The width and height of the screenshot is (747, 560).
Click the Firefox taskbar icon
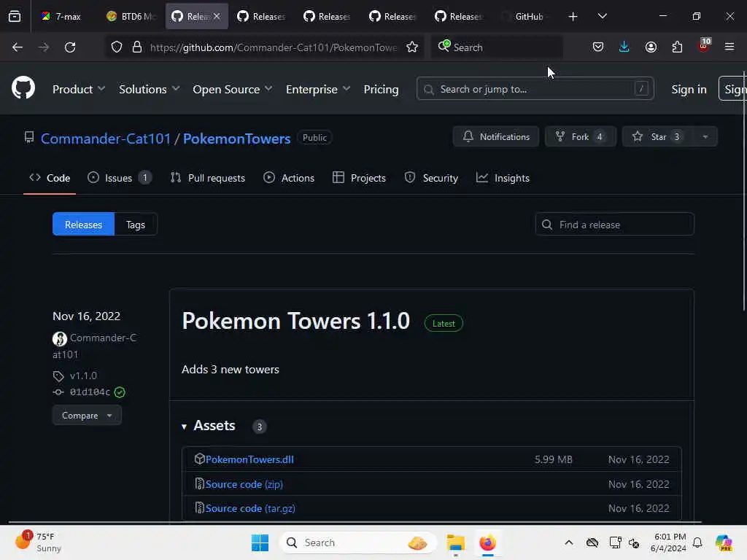coord(487,542)
